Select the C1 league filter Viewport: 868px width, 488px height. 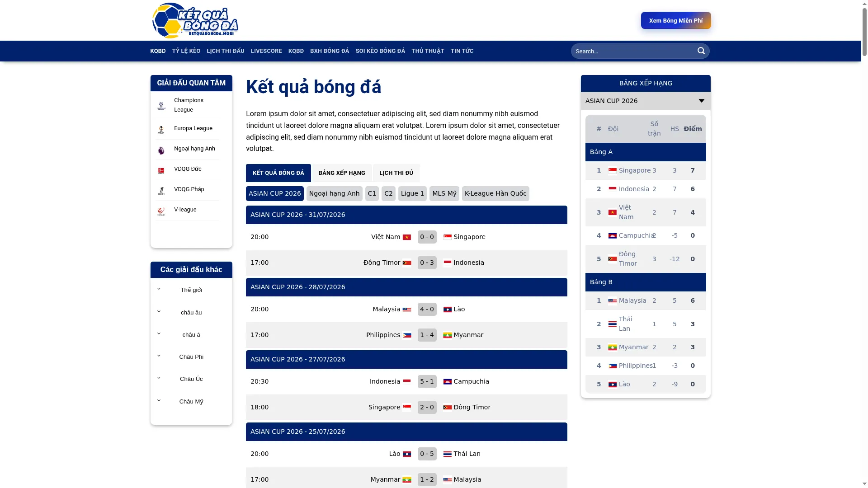coord(372,193)
